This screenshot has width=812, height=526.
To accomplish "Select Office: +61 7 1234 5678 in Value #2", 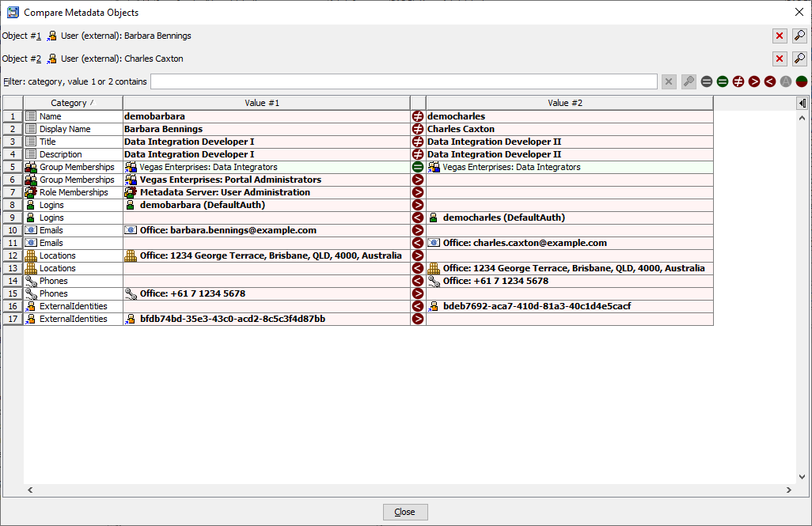I will 569,281.
